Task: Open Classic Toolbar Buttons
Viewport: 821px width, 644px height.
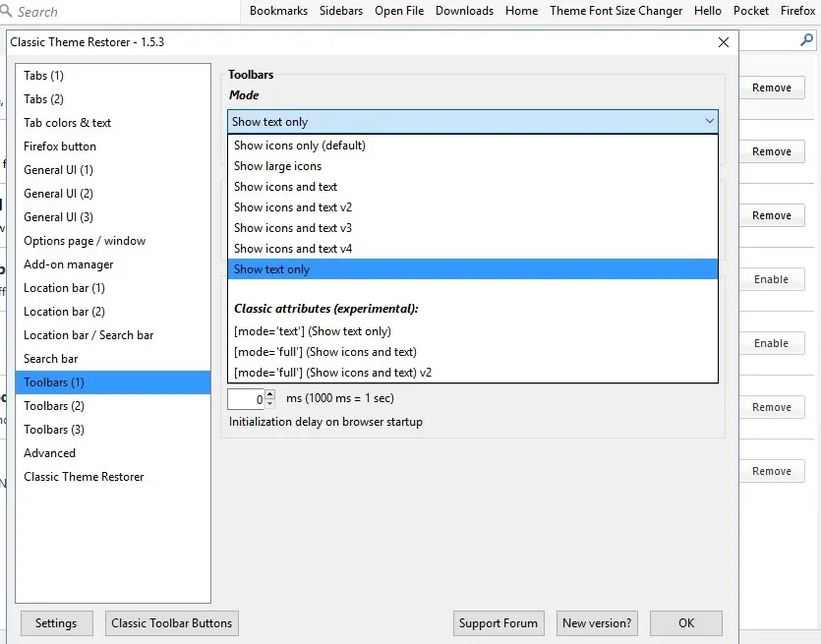Action: coord(172,623)
